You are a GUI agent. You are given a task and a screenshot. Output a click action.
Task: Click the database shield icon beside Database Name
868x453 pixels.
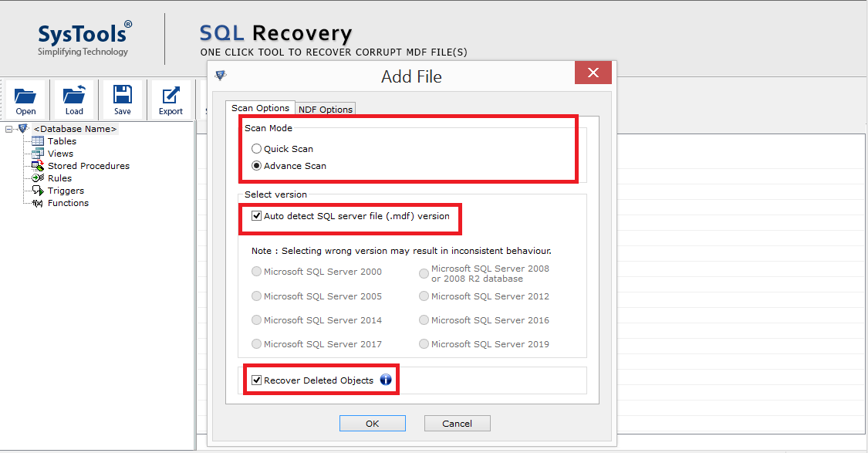(22, 128)
